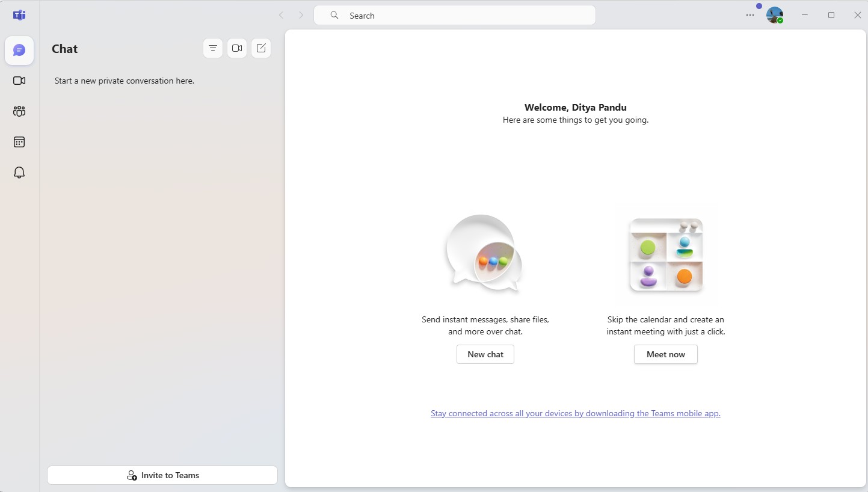Screen dimensions: 868x492
Task: Click the Meet now video icon in Chat header
Action: click(x=237, y=48)
